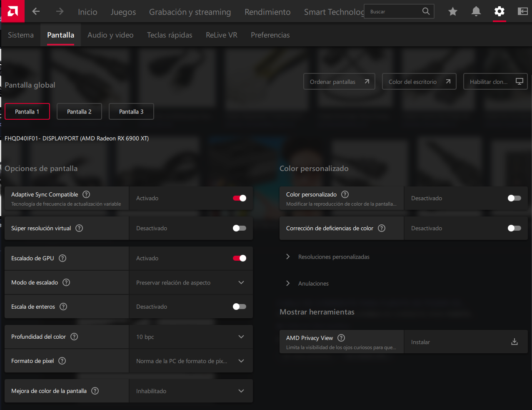This screenshot has width=532, height=410.
Task: Show help for Formato de píxel
Action: coord(62,361)
